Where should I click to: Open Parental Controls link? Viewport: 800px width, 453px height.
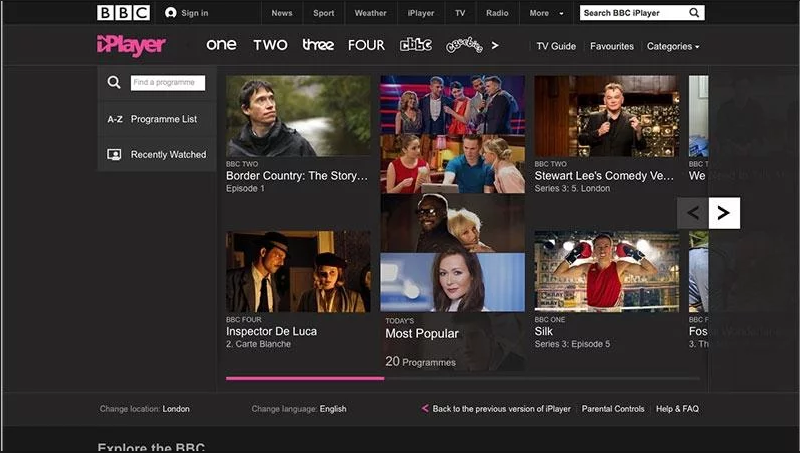[x=613, y=409]
